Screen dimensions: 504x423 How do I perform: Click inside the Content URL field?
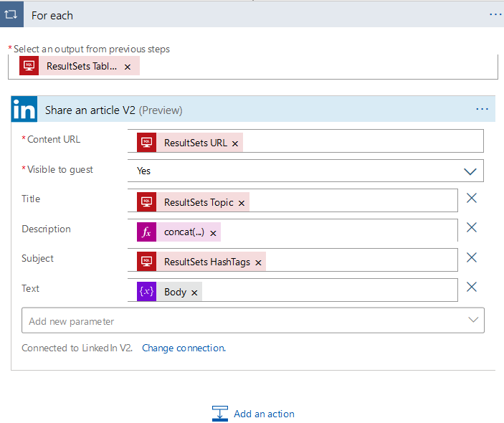click(358, 141)
